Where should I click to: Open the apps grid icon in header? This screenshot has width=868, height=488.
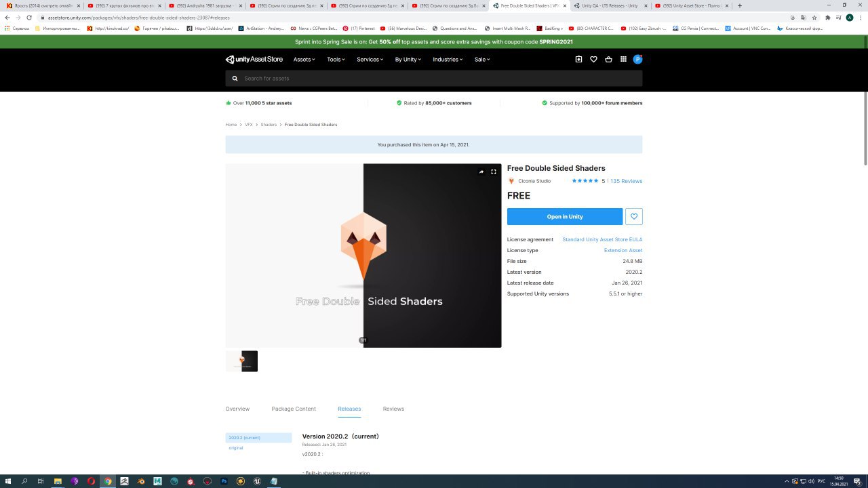(623, 60)
